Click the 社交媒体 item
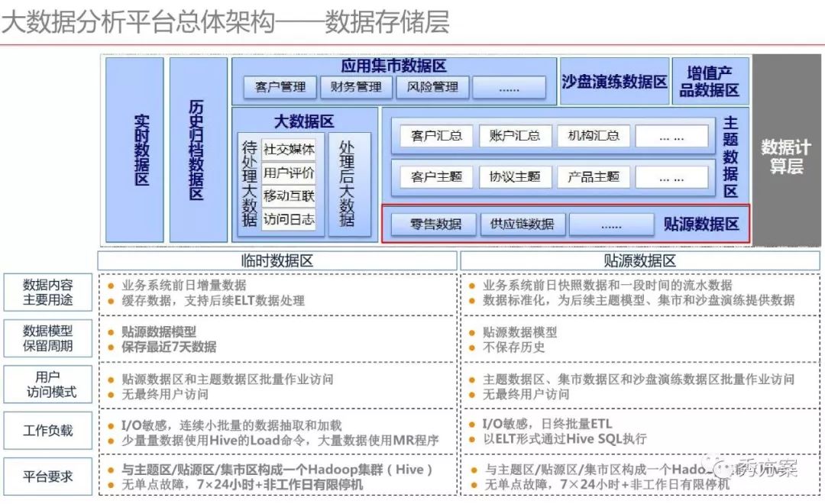This screenshot has width=825, height=504. tap(289, 150)
